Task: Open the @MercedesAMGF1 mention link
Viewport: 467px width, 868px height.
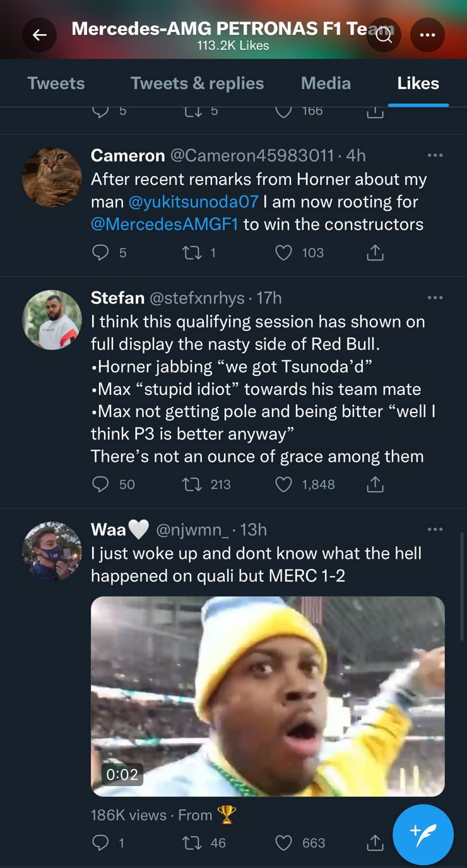Action: click(x=165, y=225)
